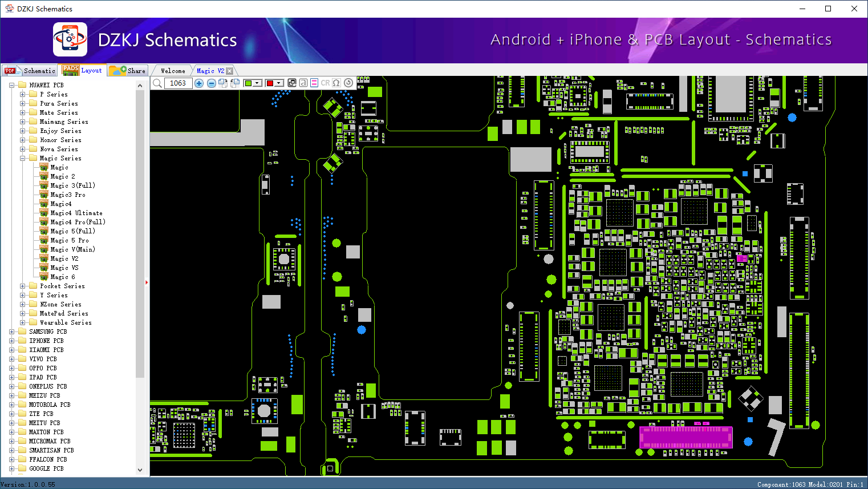This screenshot has width=868, height=489.
Task: Select the OPPO PCB folder
Action: 43,368
